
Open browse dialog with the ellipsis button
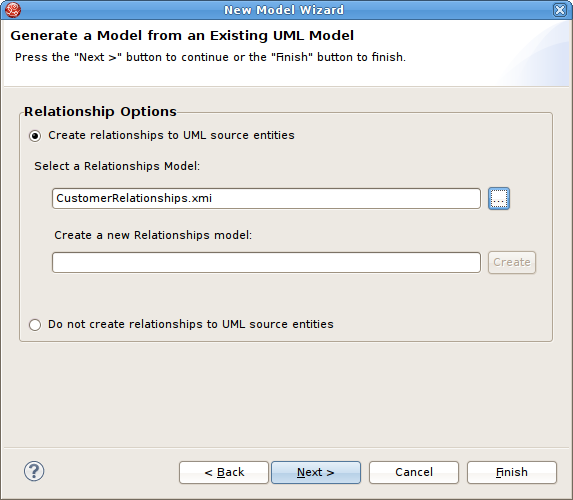[499, 199]
